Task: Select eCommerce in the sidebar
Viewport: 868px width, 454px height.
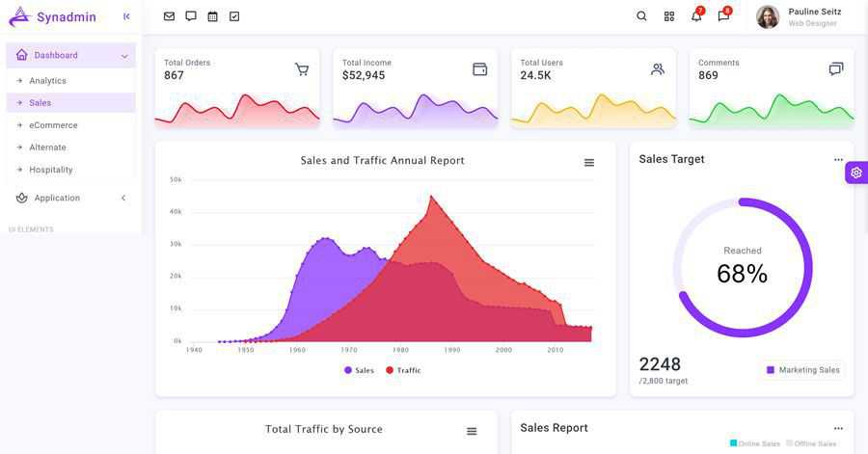Action: [x=53, y=125]
